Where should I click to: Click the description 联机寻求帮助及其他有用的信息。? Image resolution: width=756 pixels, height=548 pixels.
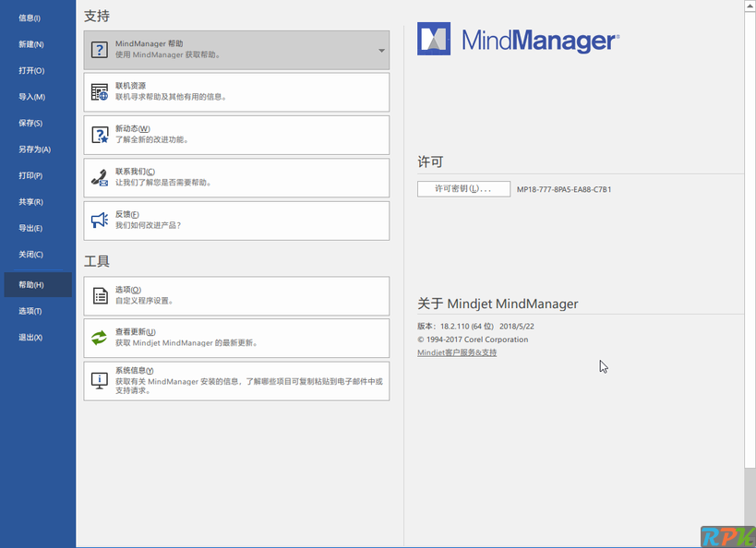(171, 97)
